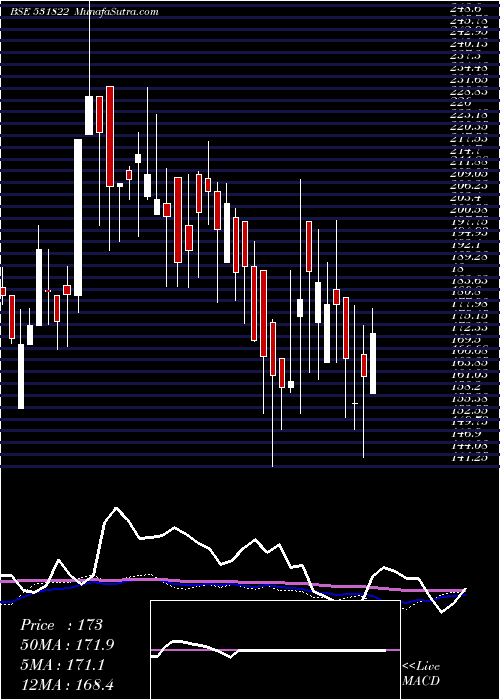
Task: Click the peak of the white indicator line
Action: (x=117, y=508)
